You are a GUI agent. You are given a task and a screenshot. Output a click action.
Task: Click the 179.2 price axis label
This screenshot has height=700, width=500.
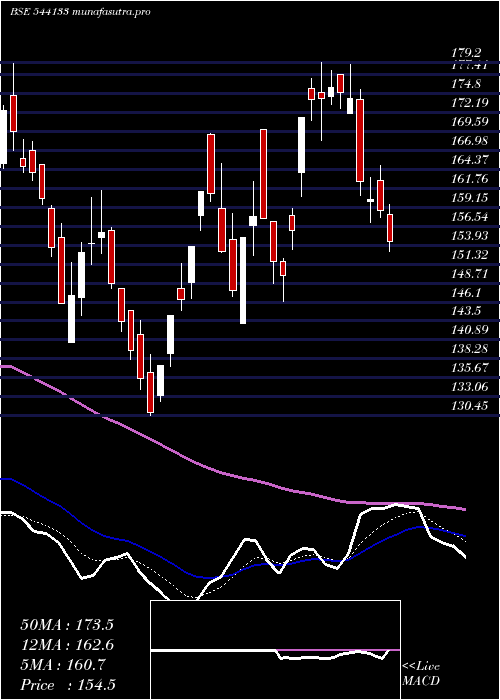[467, 53]
